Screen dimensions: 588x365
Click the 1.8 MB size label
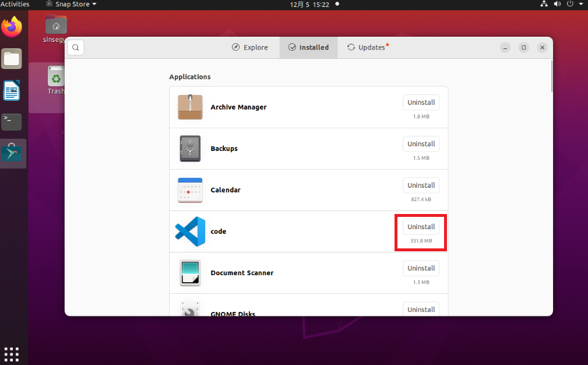click(421, 117)
